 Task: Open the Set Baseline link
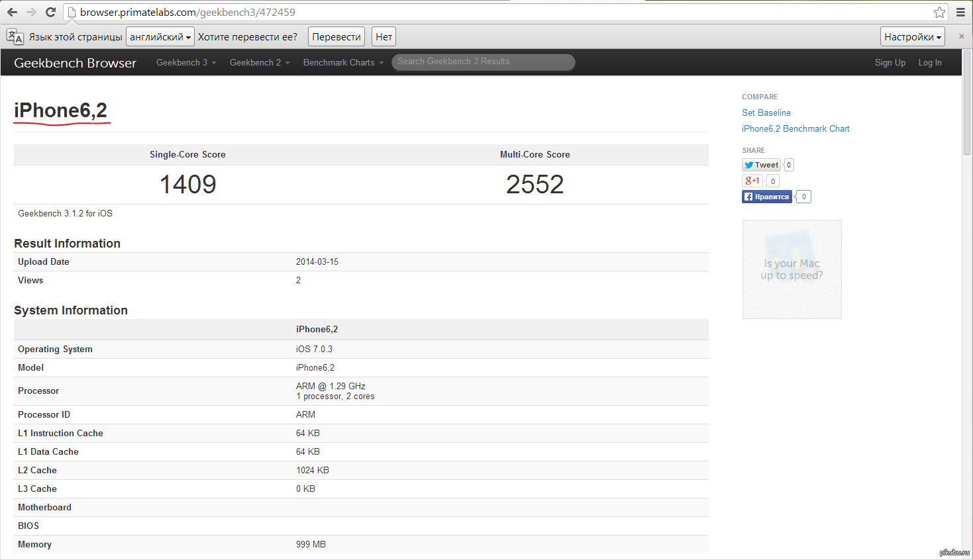(766, 113)
